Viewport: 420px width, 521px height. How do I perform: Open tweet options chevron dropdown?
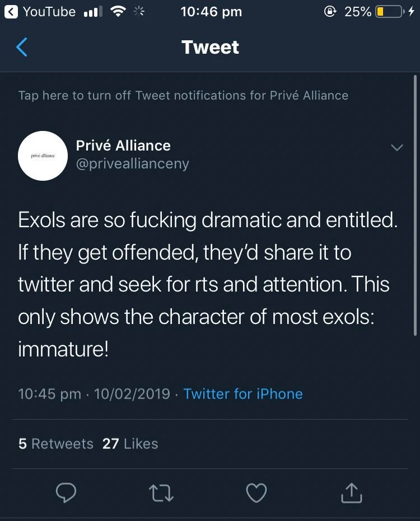396,148
